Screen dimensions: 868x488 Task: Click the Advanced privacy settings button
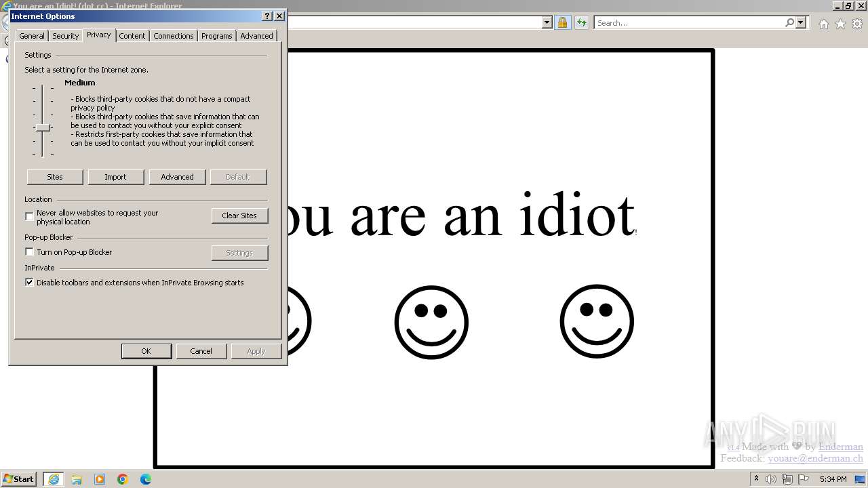click(x=177, y=177)
